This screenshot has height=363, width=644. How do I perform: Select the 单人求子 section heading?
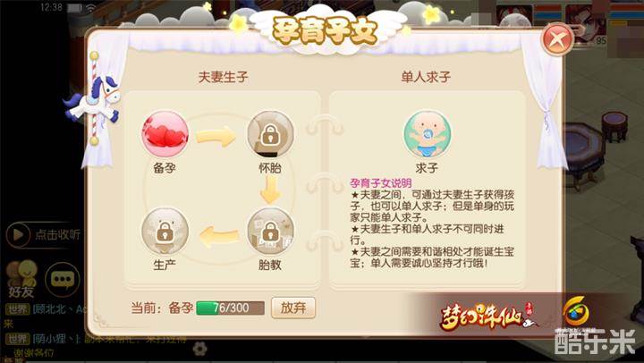pyautogui.click(x=426, y=77)
